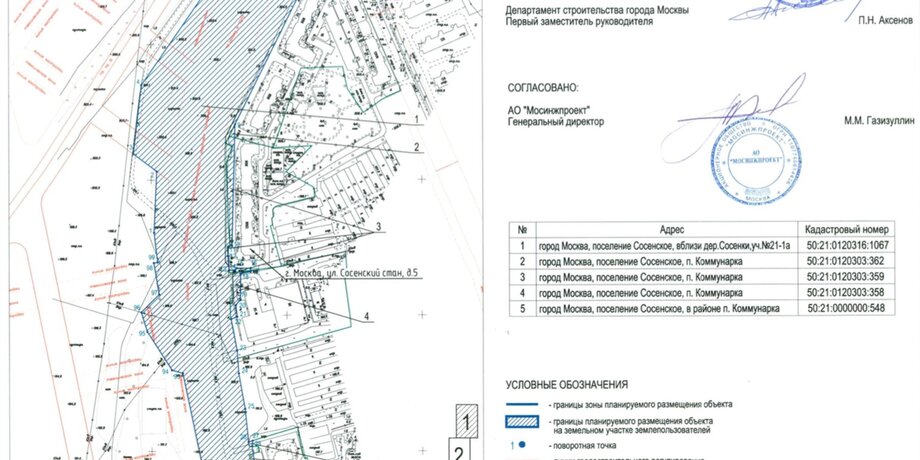Click callout number 4 on the map
Screen dimensions: 920x460
tap(368, 318)
